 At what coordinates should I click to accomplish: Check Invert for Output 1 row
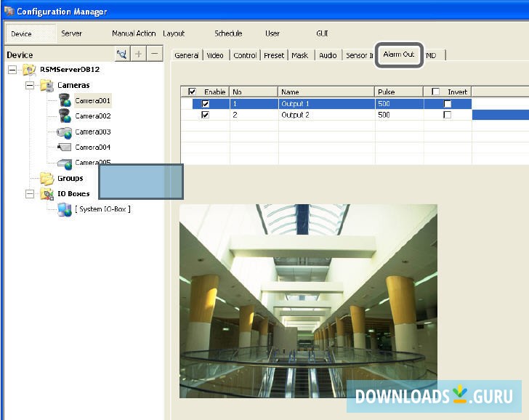[448, 104]
